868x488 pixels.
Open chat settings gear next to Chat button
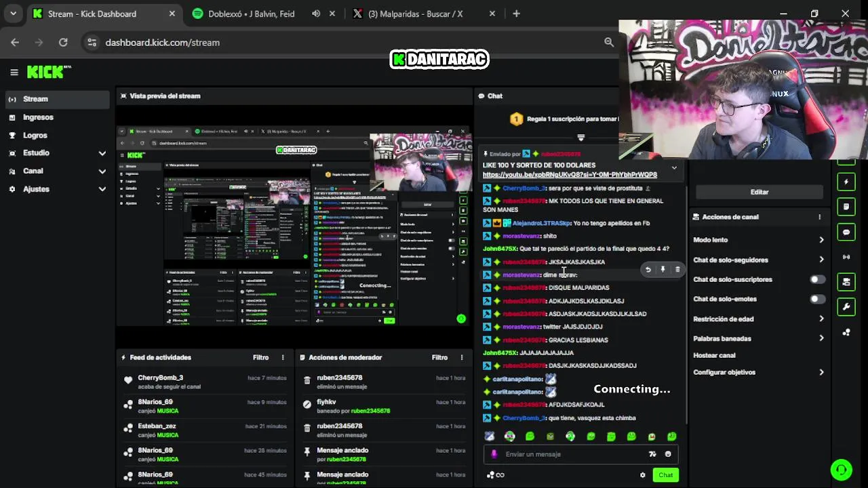coord(643,475)
